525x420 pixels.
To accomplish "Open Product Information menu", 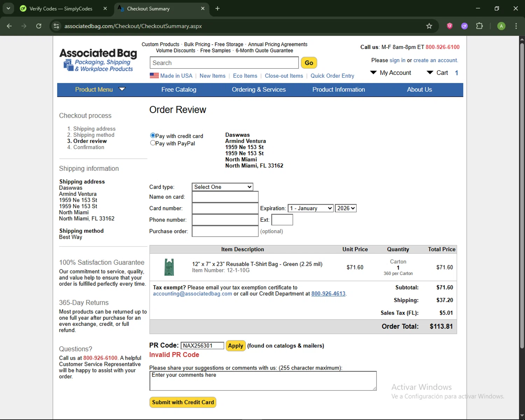I will point(338,90).
